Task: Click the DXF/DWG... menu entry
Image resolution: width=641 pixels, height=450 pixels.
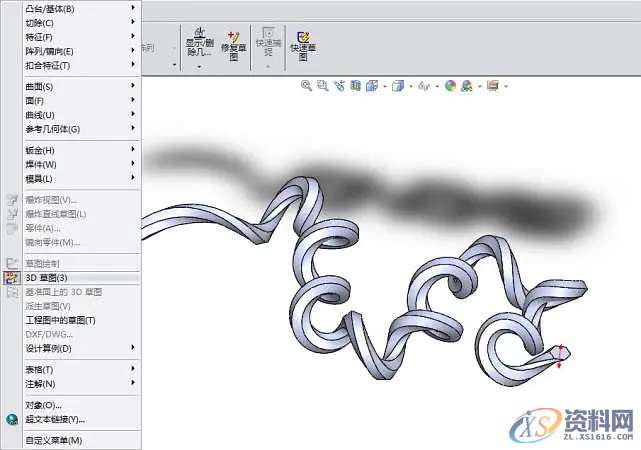Action: (81, 334)
